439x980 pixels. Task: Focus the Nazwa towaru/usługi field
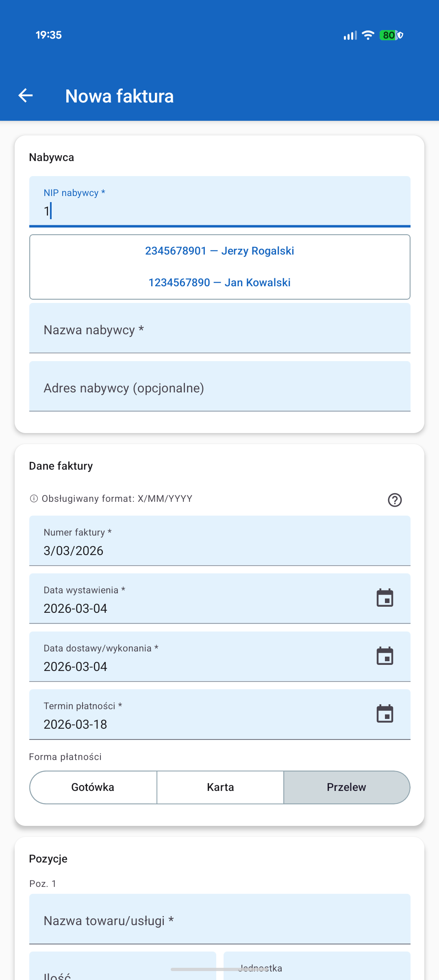coord(220,919)
